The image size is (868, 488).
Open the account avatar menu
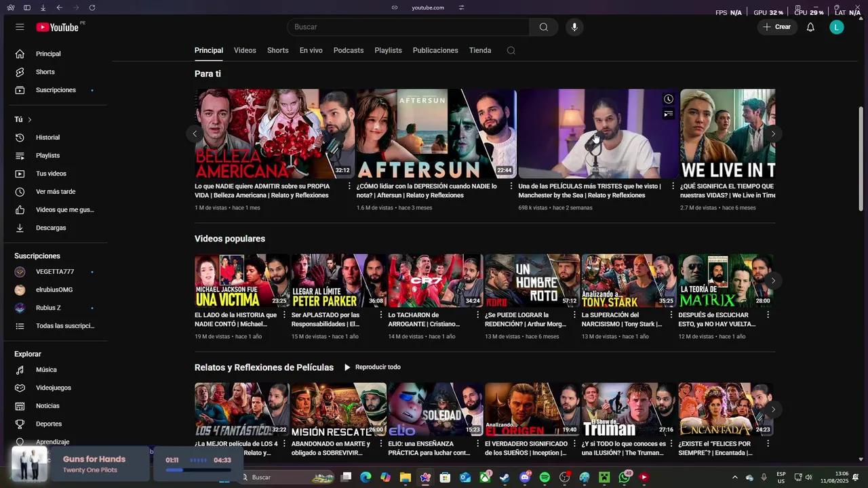click(x=837, y=27)
